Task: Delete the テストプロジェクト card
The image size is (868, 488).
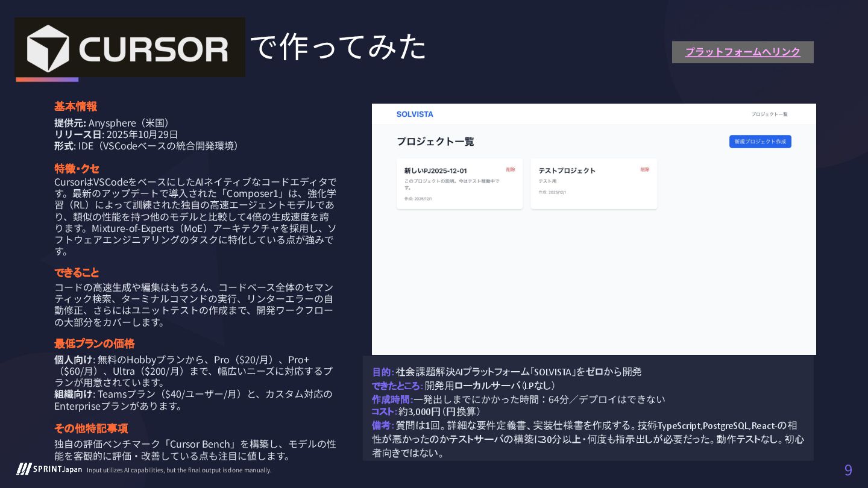Action: click(645, 170)
